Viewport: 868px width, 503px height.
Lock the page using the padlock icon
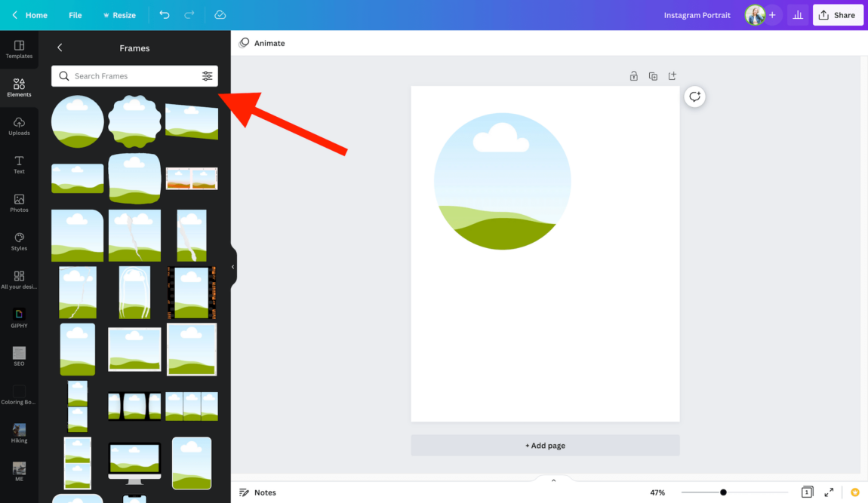click(634, 76)
